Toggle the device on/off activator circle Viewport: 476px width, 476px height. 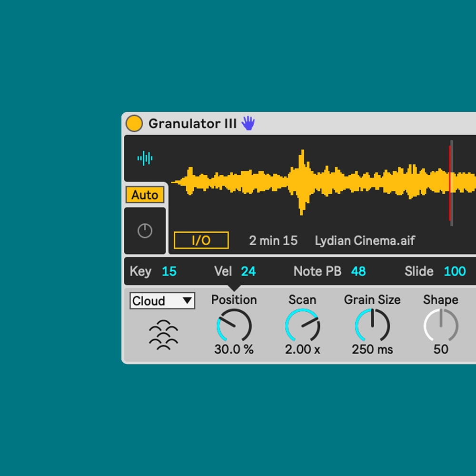click(x=134, y=123)
